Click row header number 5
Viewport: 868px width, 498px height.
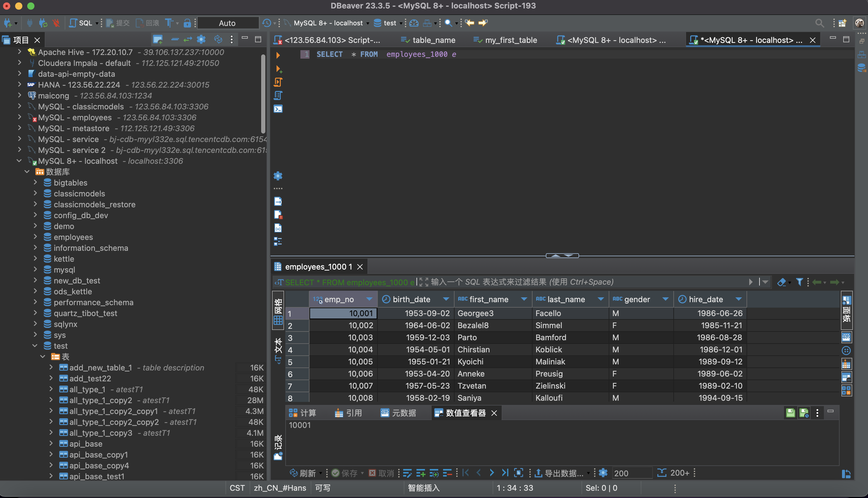(x=297, y=361)
